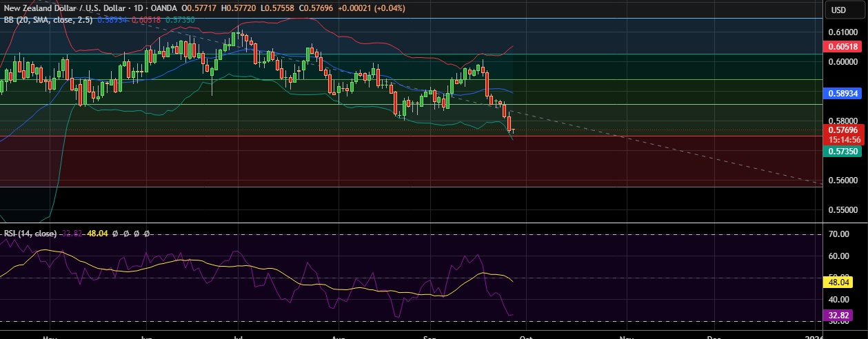
Task: Click the Oct label on time axis
Action: click(x=526, y=337)
